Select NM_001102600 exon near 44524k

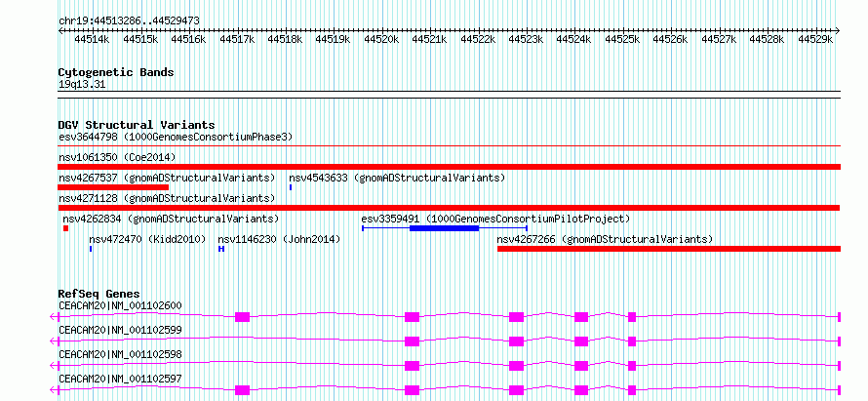coord(581,317)
